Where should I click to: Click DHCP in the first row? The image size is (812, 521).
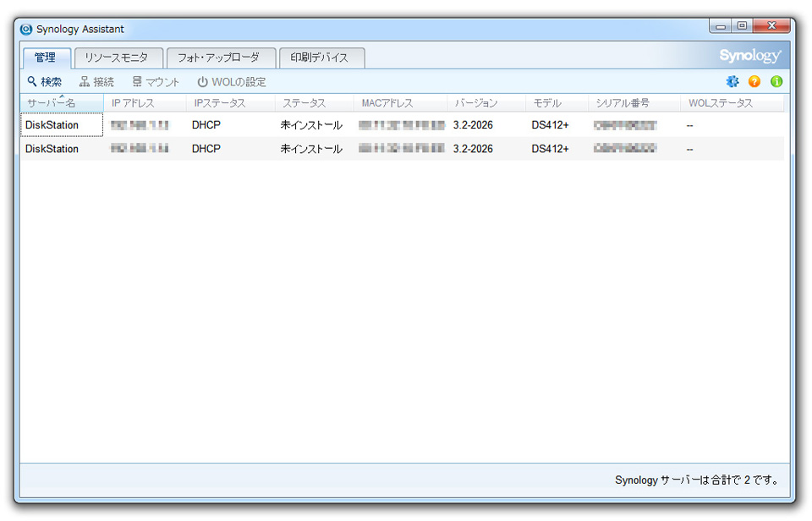(x=206, y=125)
